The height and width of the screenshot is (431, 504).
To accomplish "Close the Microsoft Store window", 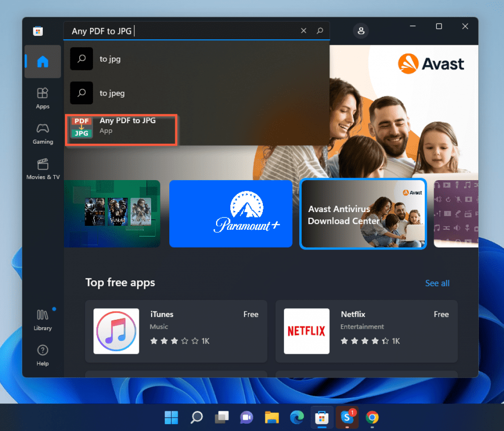I will [x=465, y=26].
